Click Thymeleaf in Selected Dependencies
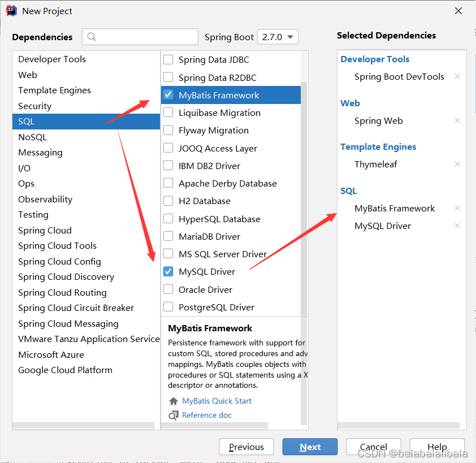Viewport: 476px width, 463px height. coord(375,165)
